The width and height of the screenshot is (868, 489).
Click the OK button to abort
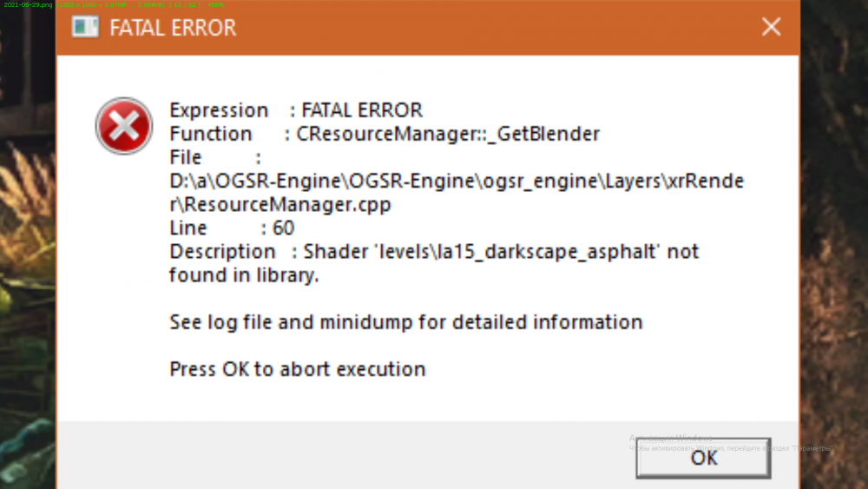pyautogui.click(x=703, y=458)
